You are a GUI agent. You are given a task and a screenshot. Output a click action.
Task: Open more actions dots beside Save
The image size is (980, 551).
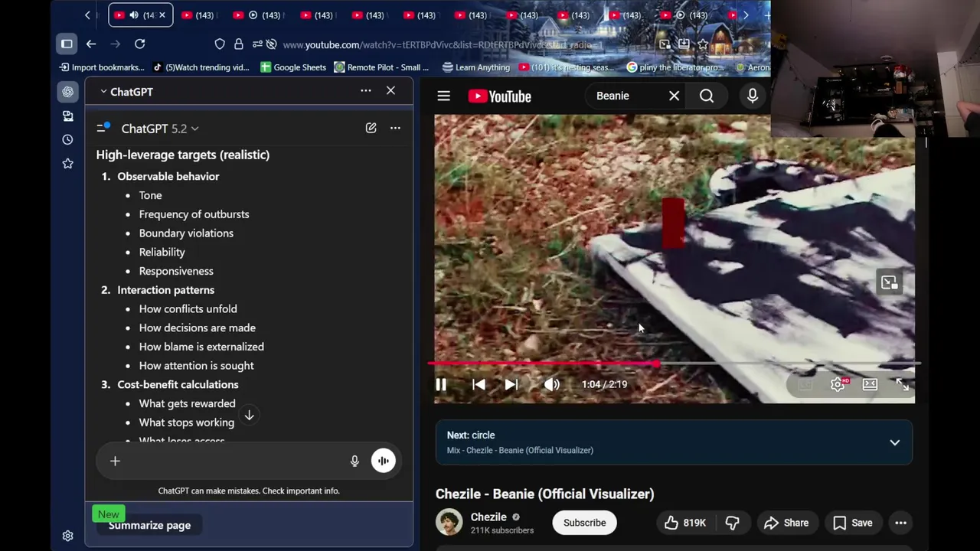[900, 523]
